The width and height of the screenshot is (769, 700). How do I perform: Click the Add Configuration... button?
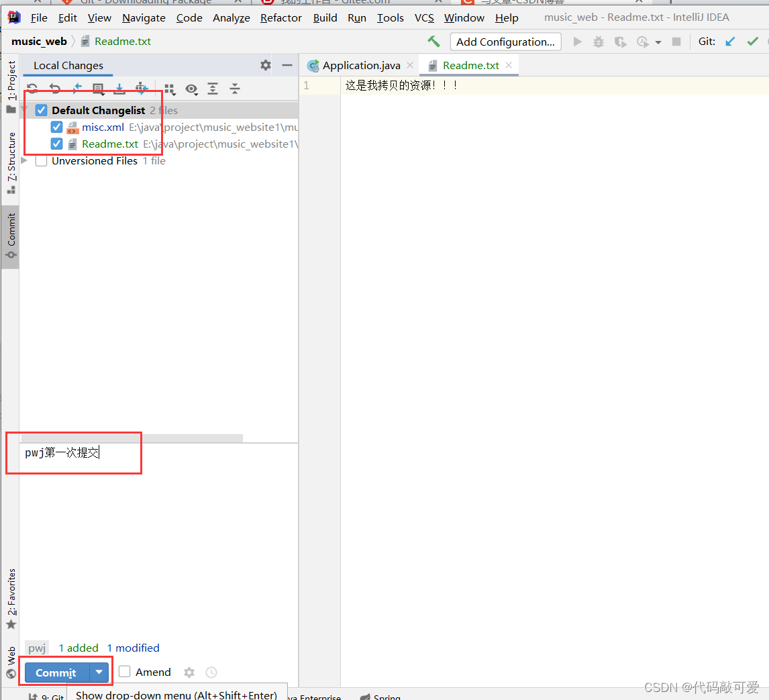506,42
